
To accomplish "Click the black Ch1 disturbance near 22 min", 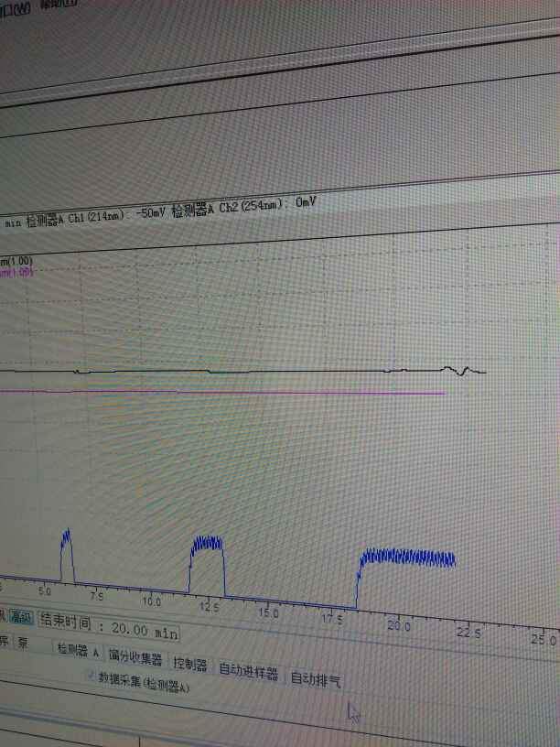I will (461, 371).
